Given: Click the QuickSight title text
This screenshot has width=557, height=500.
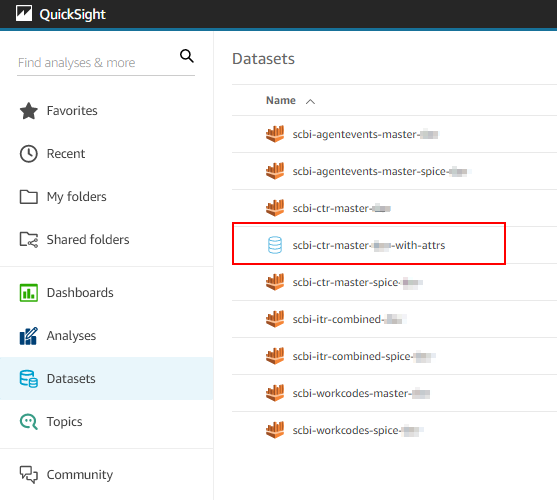Looking at the screenshot, I should coord(72,14).
